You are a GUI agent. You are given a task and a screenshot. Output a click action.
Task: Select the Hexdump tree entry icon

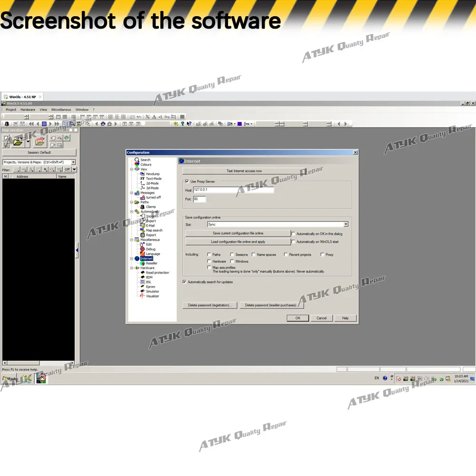[142, 174]
